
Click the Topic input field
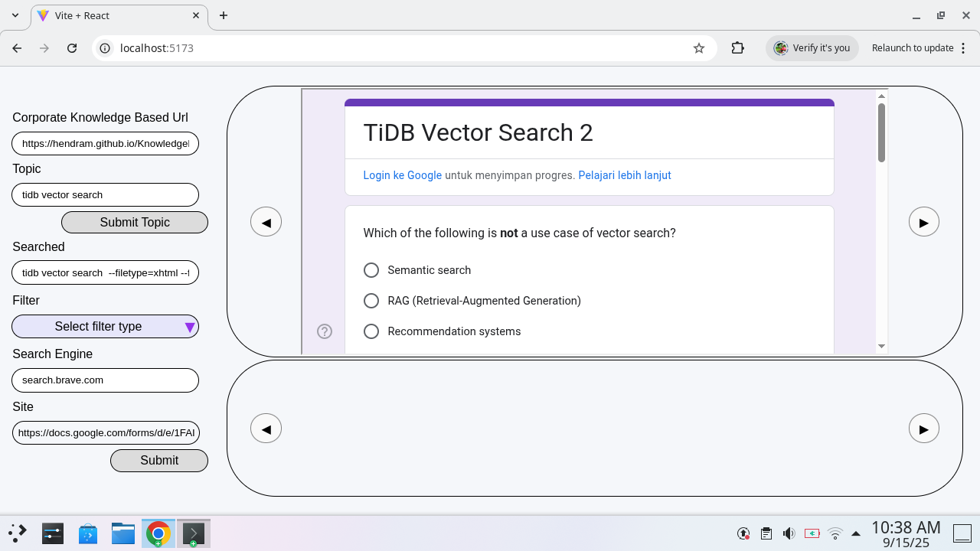(106, 194)
